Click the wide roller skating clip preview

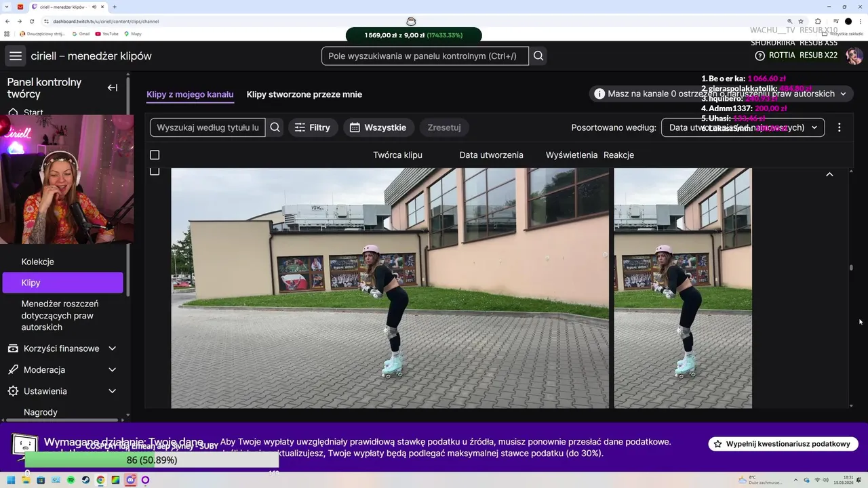click(390, 288)
